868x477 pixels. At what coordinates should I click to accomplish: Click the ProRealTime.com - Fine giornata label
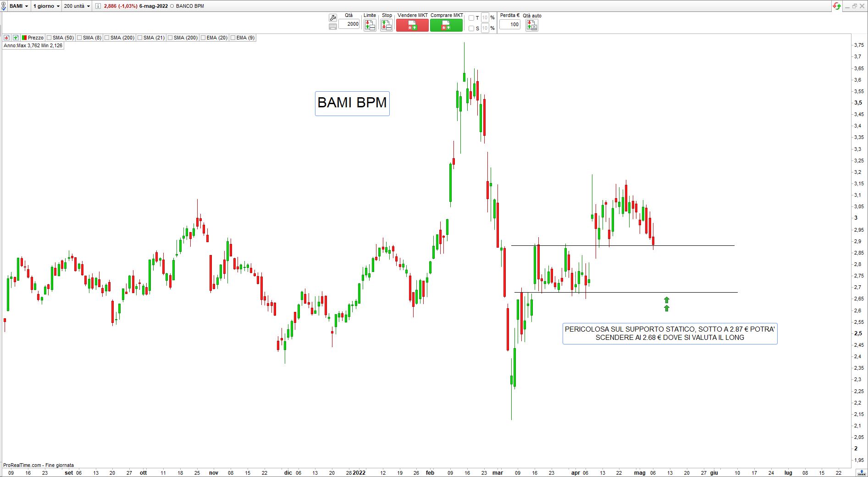coord(39,465)
